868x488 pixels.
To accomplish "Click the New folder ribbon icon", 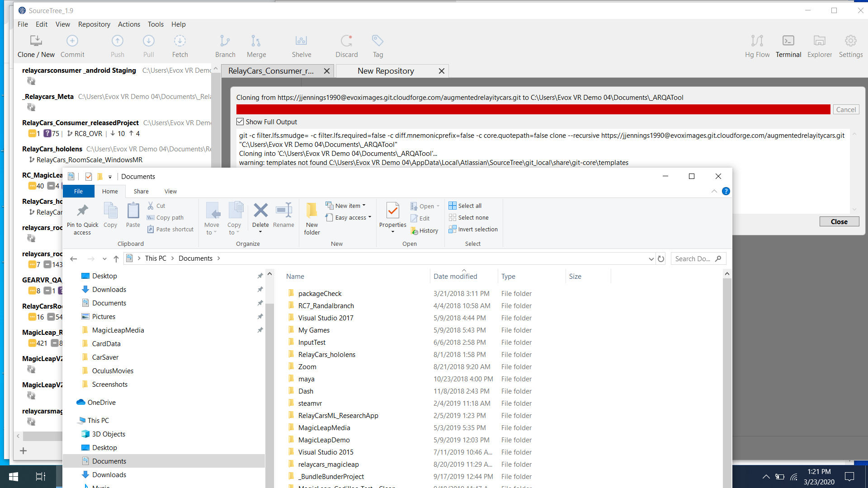I will [312, 219].
